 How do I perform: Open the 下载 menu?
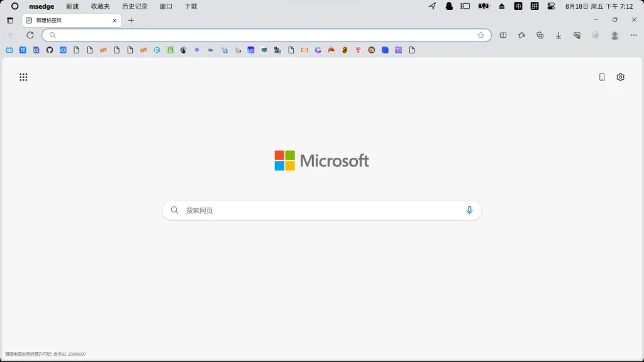tap(191, 6)
